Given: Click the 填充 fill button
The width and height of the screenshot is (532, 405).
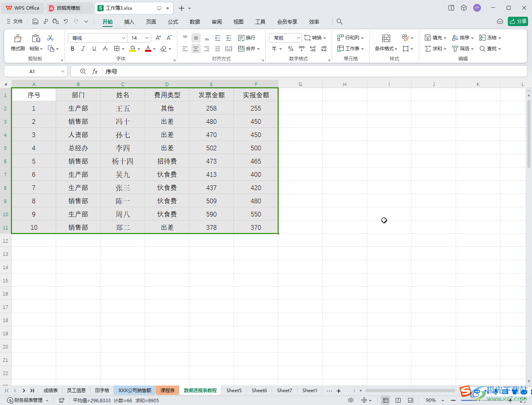Looking at the screenshot, I should [x=435, y=38].
